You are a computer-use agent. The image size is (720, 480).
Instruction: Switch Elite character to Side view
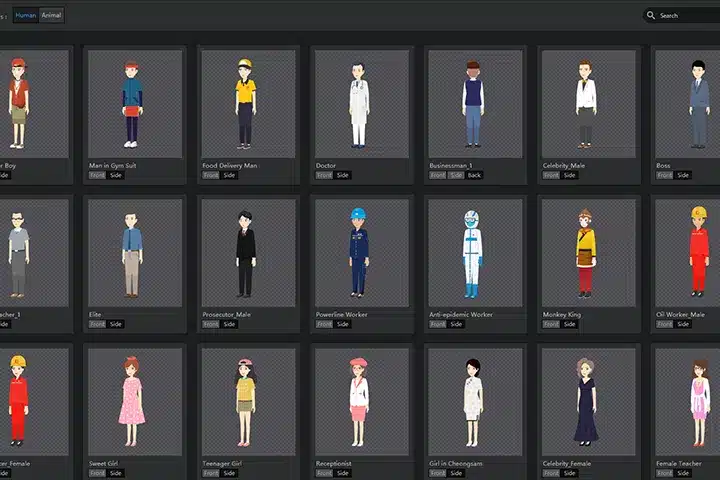[x=116, y=324]
